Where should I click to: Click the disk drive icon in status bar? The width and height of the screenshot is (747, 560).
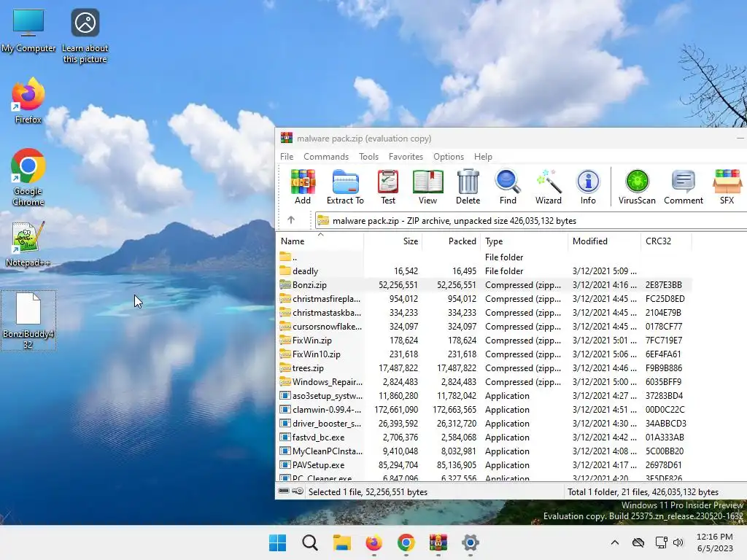[284, 491]
